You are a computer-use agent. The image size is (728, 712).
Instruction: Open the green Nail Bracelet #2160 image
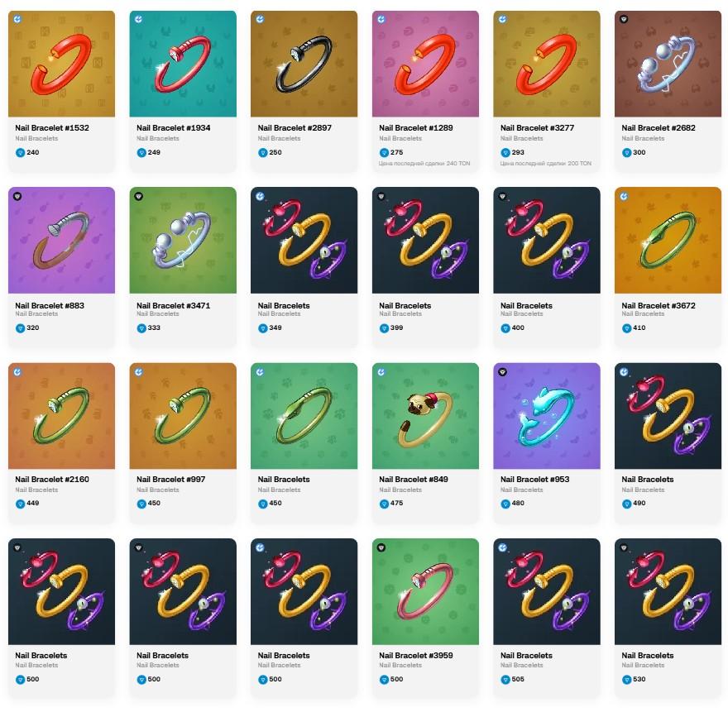tap(61, 416)
